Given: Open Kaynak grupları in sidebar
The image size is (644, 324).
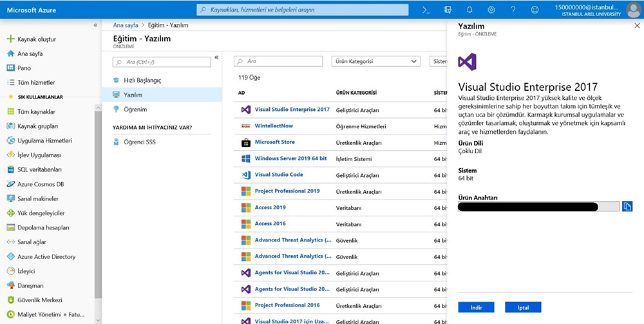Looking at the screenshot, I should point(38,126).
